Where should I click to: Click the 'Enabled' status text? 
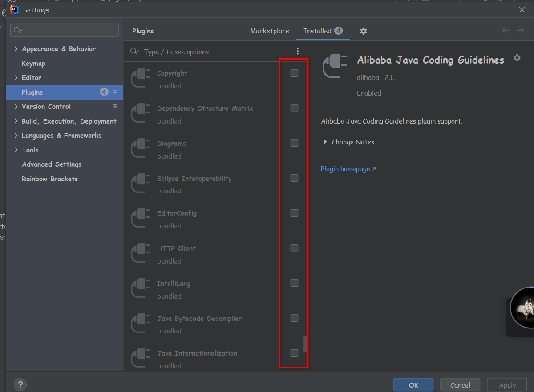click(369, 93)
